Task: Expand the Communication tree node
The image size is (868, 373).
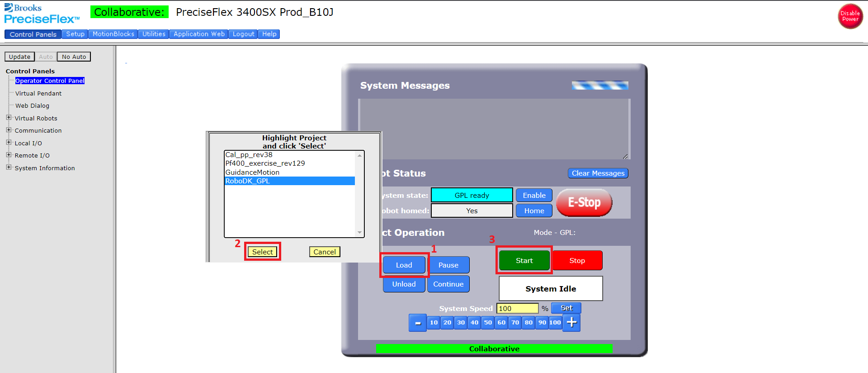Action: click(x=9, y=130)
